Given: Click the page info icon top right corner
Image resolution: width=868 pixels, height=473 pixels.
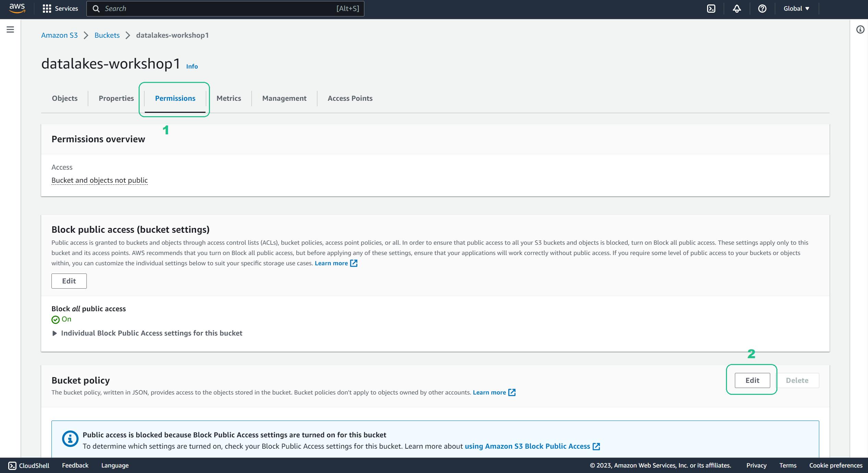Looking at the screenshot, I should (860, 30).
